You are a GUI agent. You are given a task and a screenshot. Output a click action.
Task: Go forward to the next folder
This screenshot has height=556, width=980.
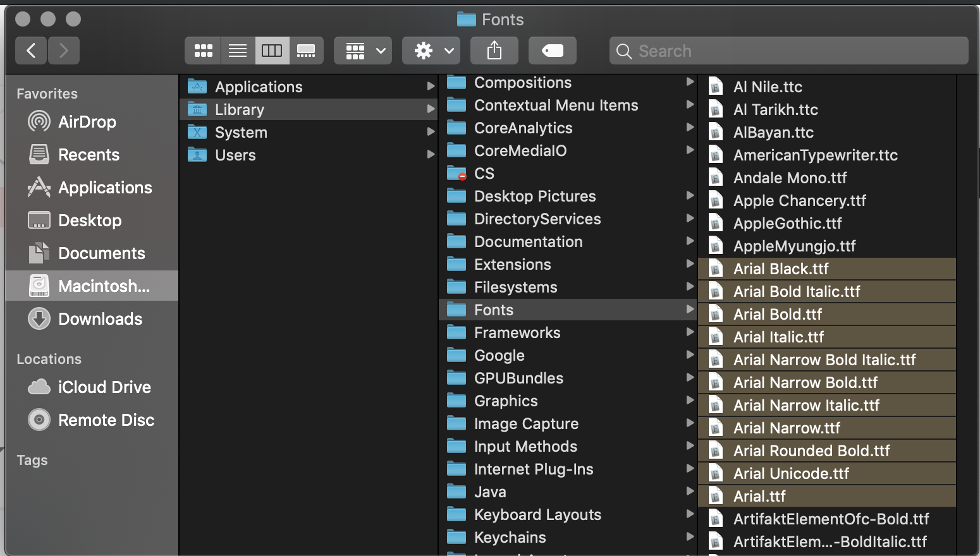[63, 51]
